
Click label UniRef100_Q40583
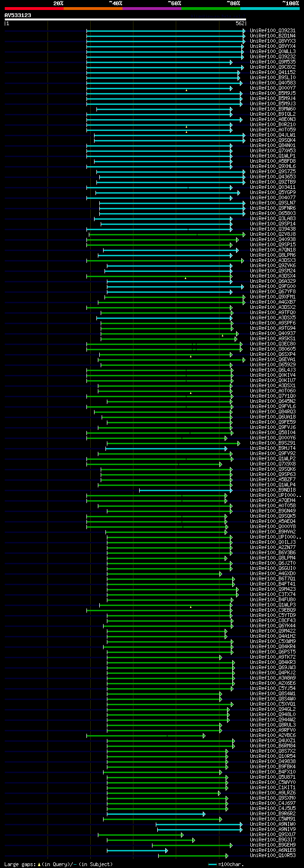coord(273,83)
